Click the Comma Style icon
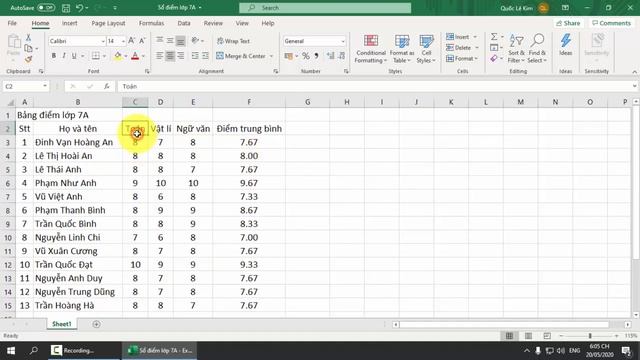 click(x=316, y=56)
